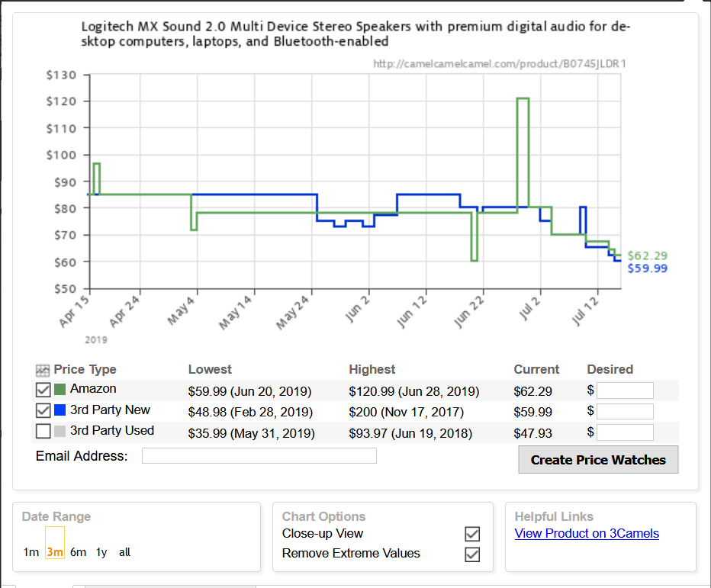Click 3rd Party New lowest $48.98 (Feb 28, 2019)
Image resolution: width=711 pixels, height=588 pixels.
pyautogui.click(x=250, y=412)
